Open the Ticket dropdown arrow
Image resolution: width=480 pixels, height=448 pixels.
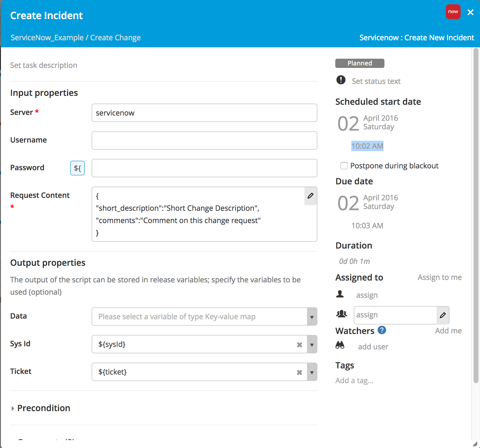coord(312,372)
